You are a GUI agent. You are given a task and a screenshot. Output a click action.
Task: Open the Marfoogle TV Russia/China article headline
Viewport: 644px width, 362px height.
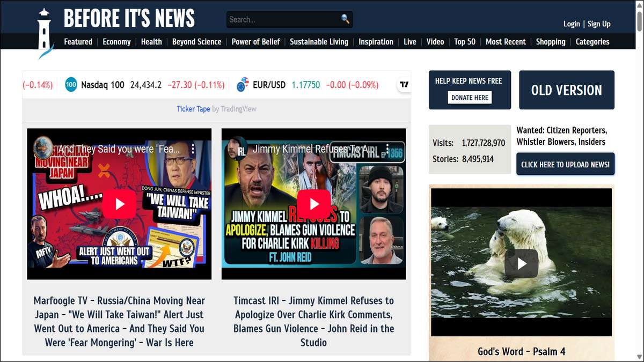tap(119, 321)
